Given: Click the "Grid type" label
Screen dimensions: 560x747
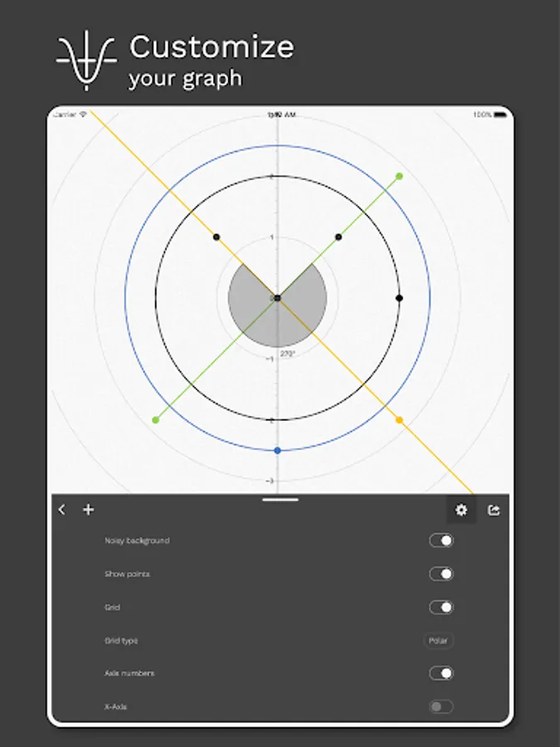Looking at the screenshot, I should (x=121, y=640).
